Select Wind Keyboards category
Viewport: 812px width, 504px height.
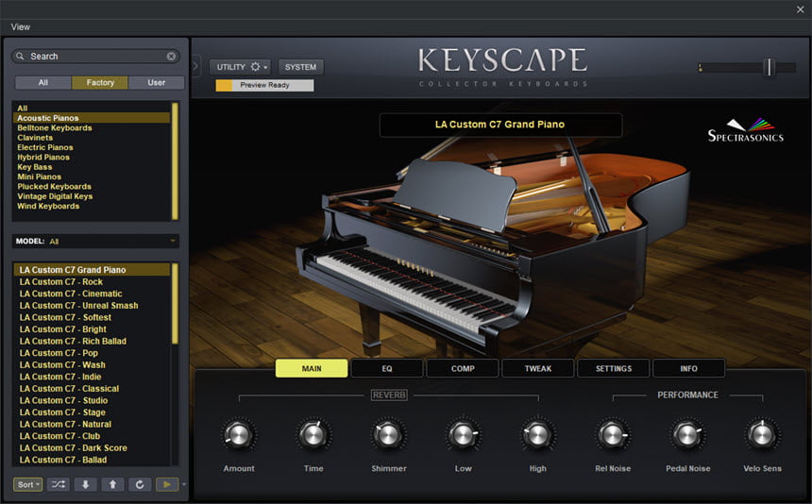[92, 207]
